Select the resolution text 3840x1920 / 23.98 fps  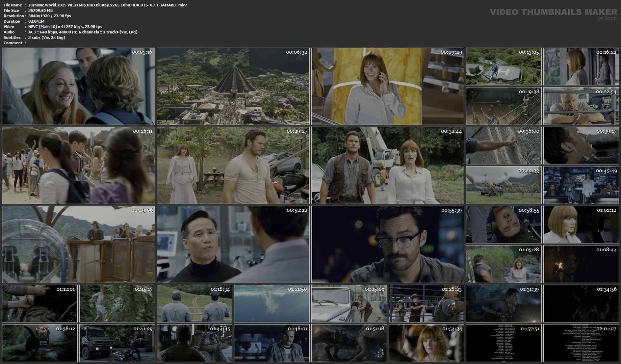tap(50, 16)
